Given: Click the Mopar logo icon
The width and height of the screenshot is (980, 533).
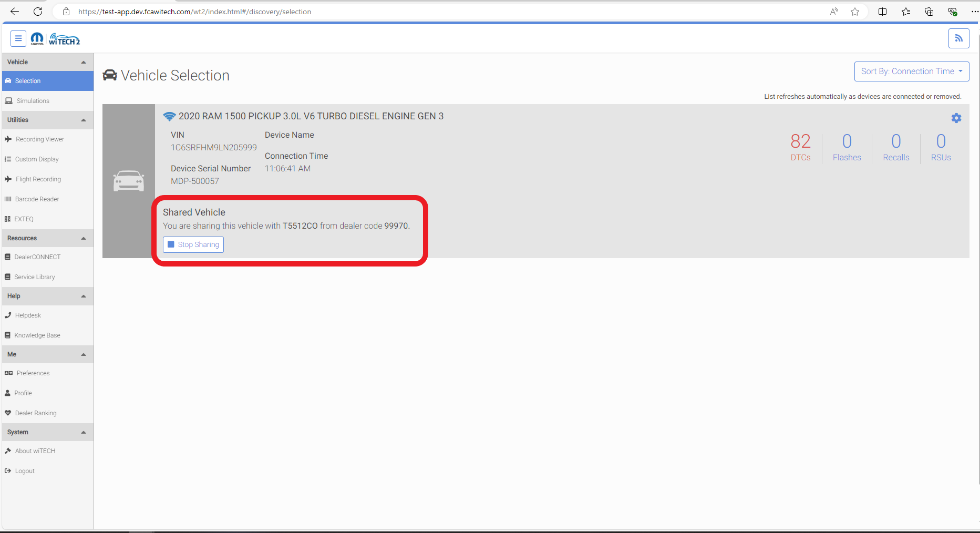Looking at the screenshot, I should coord(37,39).
